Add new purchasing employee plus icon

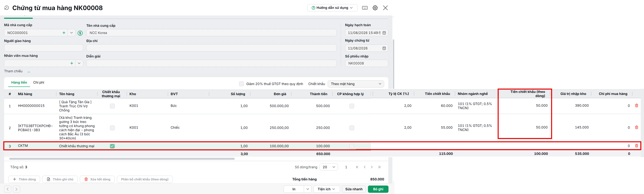72,63
